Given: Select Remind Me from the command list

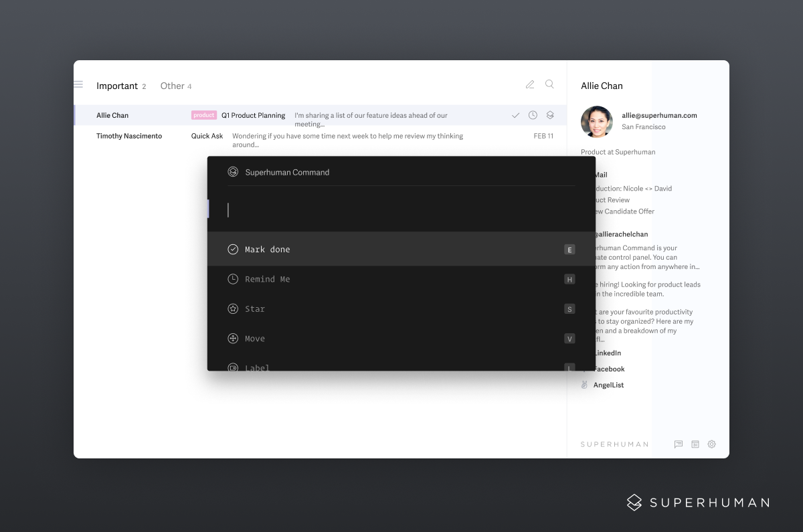Looking at the screenshot, I should click(267, 279).
